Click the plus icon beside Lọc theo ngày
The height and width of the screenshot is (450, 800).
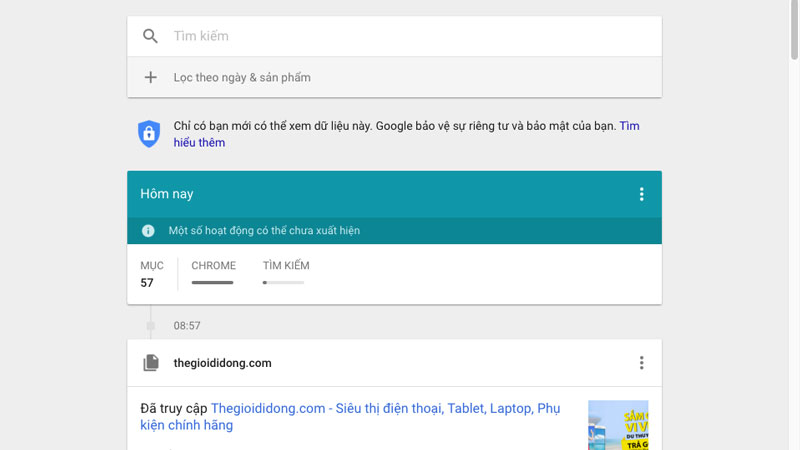tap(151, 77)
